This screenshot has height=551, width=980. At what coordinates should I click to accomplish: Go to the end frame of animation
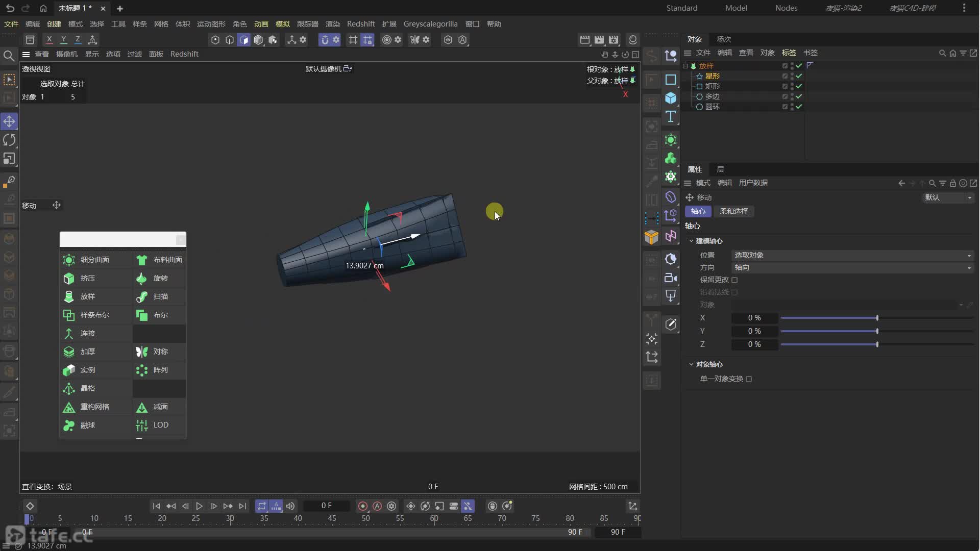click(242, 506)
